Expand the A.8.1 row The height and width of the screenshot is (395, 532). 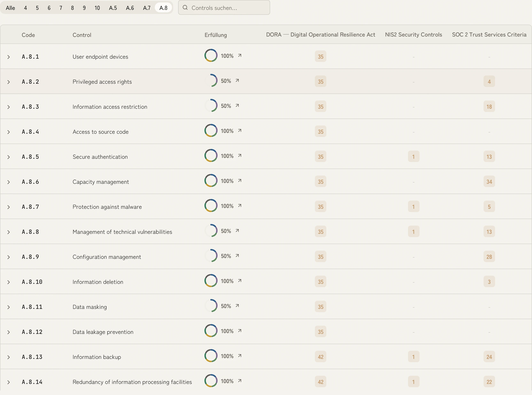[9, 57]
